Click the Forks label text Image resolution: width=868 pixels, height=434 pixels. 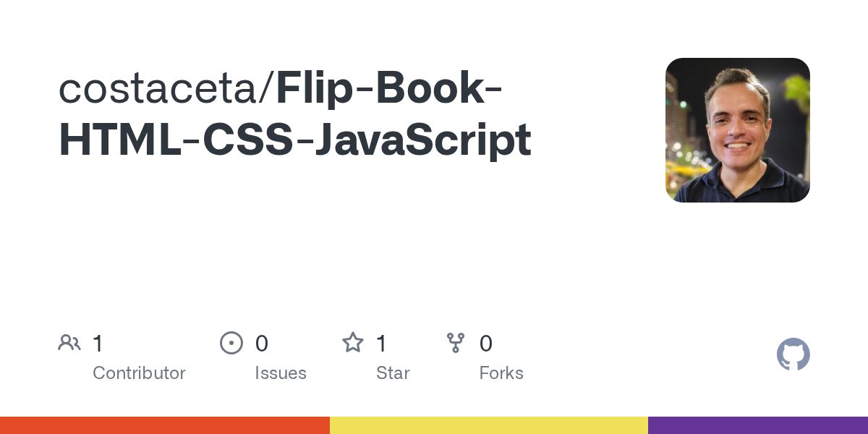click(501, 373)
